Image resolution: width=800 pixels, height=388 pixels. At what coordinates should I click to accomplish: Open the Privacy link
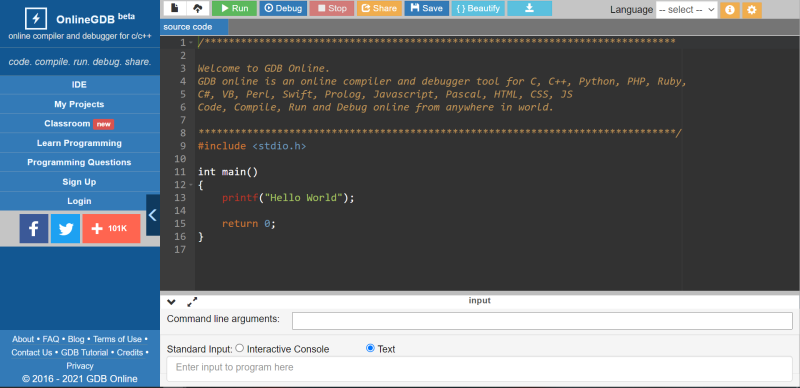click(x=80, y=366)
